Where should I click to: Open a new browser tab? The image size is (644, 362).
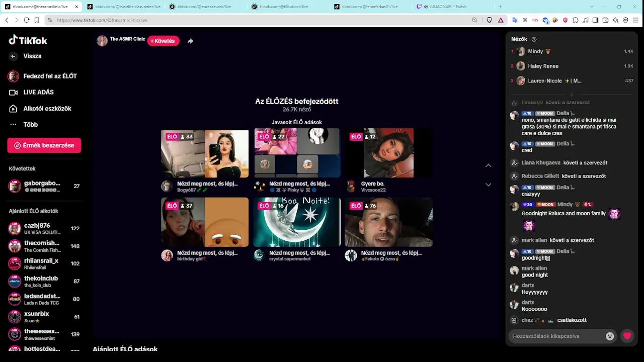500,7
